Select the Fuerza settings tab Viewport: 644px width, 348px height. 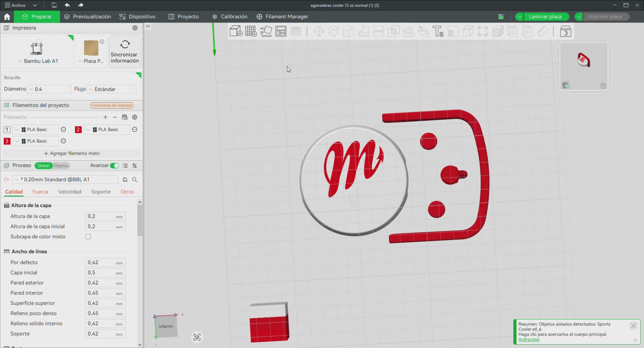coord(40,192)
